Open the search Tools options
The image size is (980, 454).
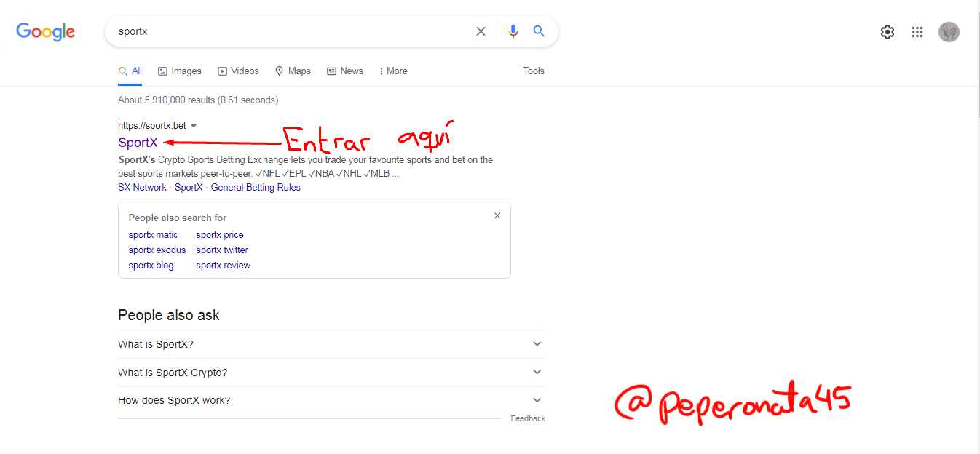click(534, 71)
